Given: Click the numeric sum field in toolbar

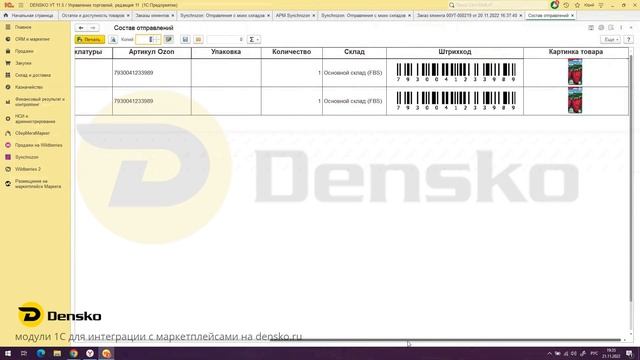Looking at the screenshot, I should coord(225,40).
